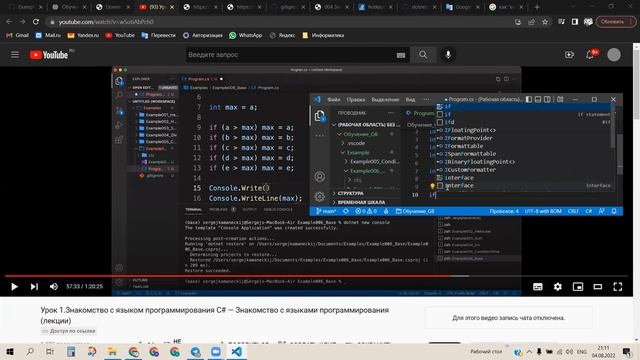Open the Файл menu in VS Code
Viewport: 640px width, 360px height.
click(x=333, y=99)
